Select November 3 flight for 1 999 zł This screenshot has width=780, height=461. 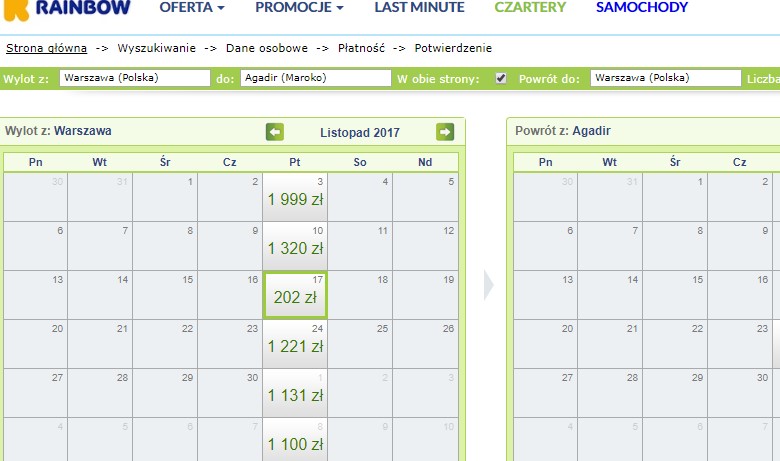tap(295, 198)
